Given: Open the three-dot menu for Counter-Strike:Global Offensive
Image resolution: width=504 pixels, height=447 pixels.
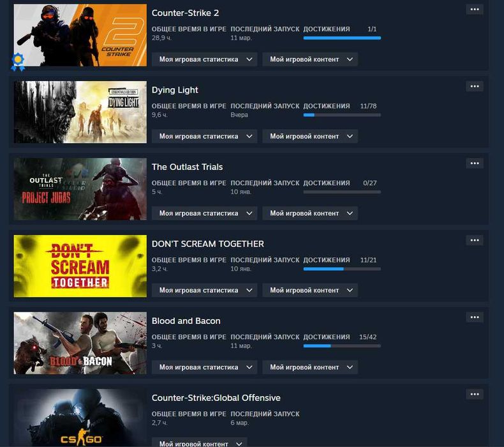Looking at the screenshot, I should point(475,394).
